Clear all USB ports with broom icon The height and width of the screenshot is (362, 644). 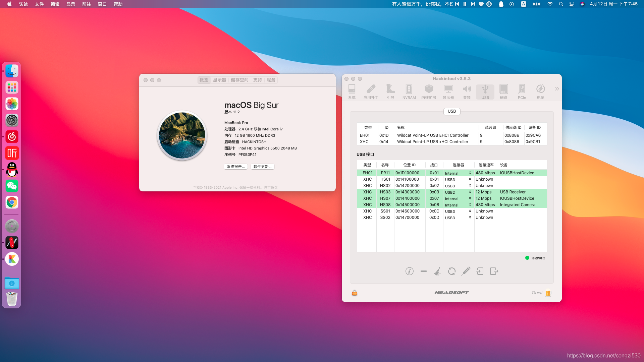pyautogui.click(x=437, y=271)
